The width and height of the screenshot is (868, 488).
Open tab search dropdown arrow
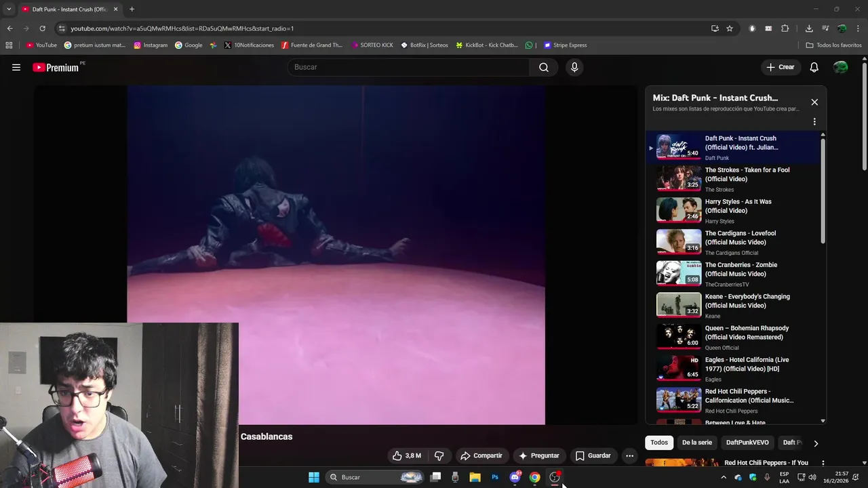pyautogui.click(x=9, y=9)
